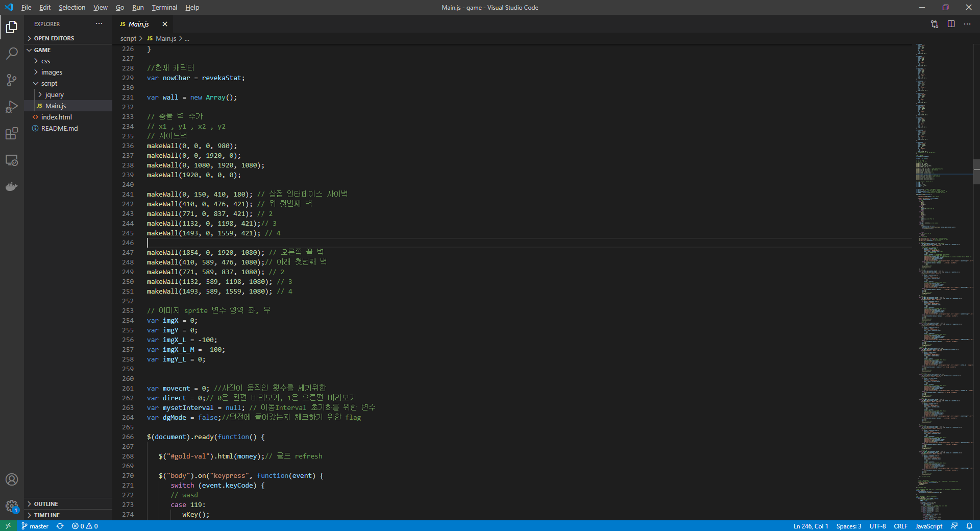Toggle the Accounts icon panel

11,479
